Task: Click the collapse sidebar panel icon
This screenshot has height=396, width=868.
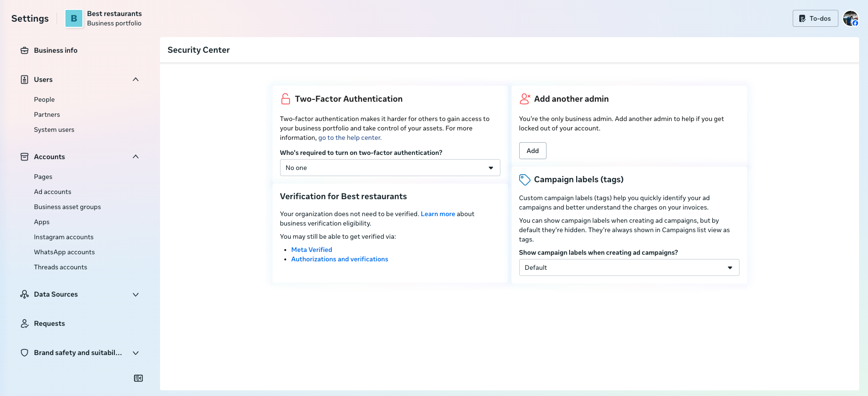Action: [138, 378]
